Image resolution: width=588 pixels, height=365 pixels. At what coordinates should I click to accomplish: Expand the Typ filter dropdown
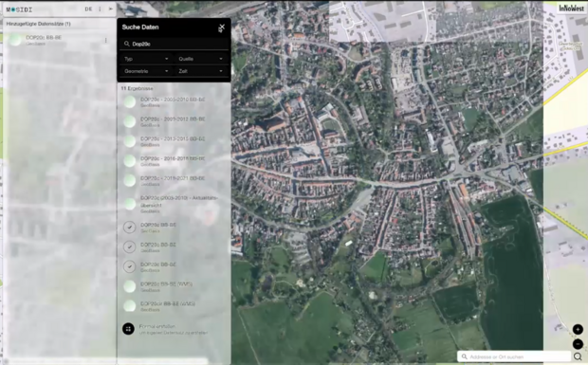(146, 59)
